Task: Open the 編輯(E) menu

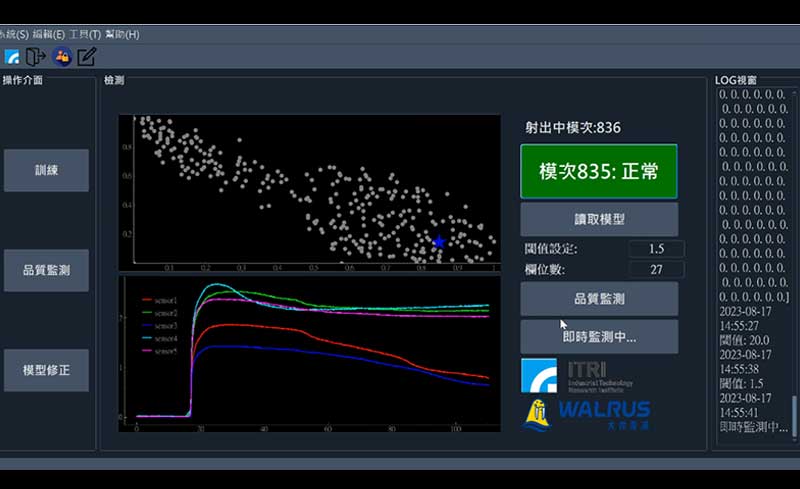Action: click(48, 34)
